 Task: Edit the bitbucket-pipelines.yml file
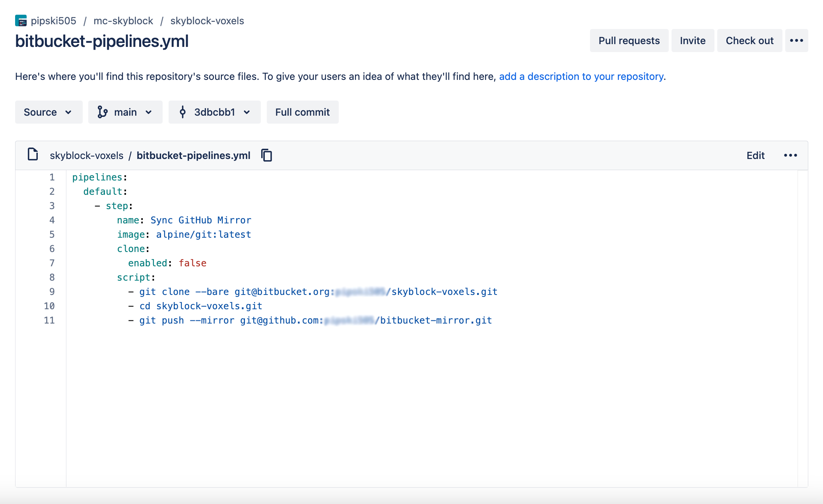(x=755, y=155)
